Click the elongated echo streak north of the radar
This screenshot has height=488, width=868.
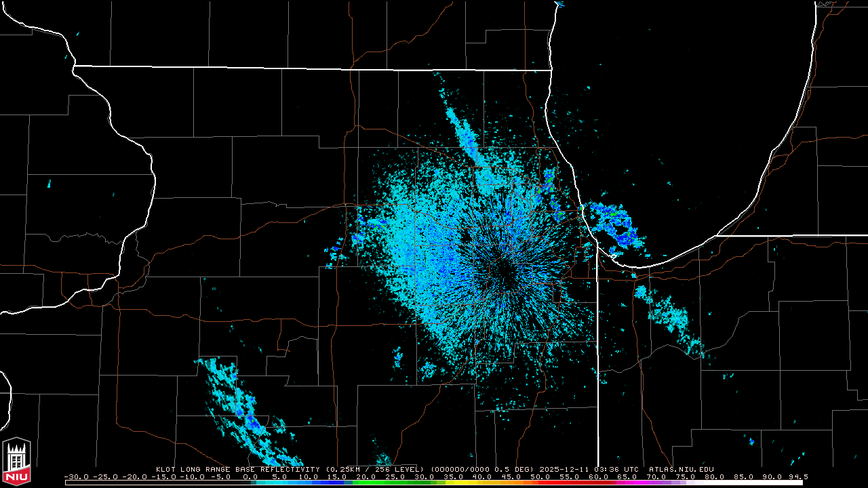click(467, 139)
